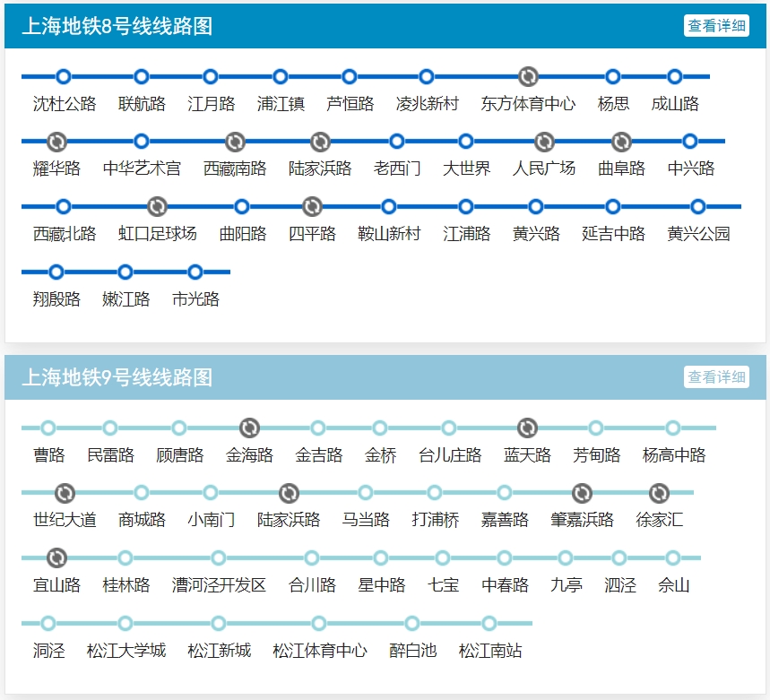Click the 东方体育中心 transfer station icon
This screenshot has width=770, height=700.
point(528,77)
